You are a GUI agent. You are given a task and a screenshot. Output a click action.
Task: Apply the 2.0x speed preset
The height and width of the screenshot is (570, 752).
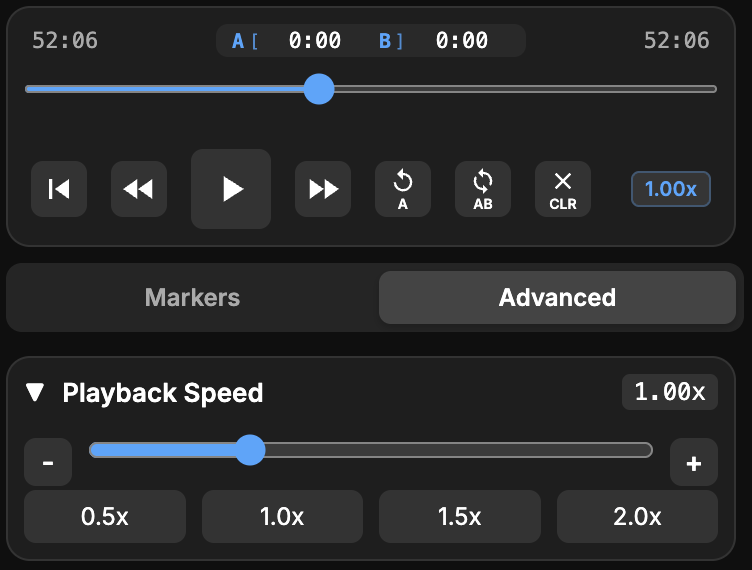click(x=637, y=517)
